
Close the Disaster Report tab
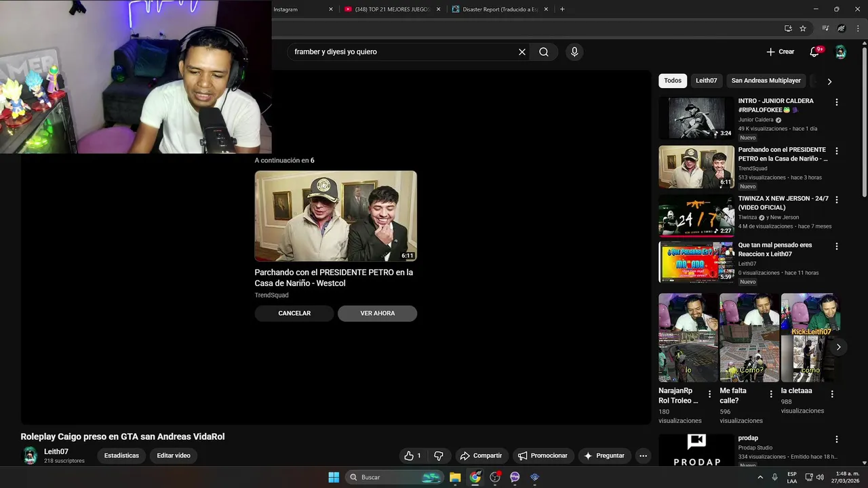pos(547,9)
